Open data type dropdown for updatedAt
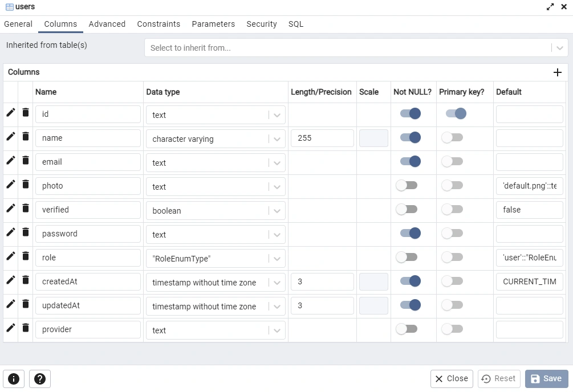Screen dimensions: 573x392 point(216,307)
